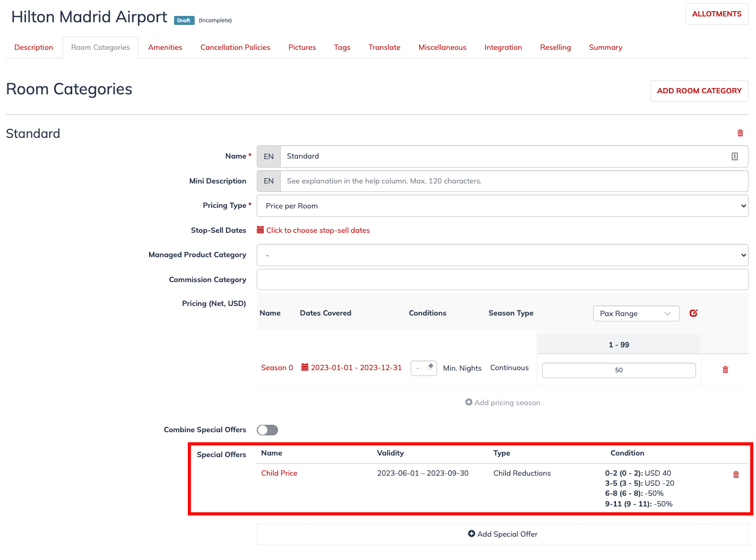Click the ALLOTMENTS button

[x=717, y=14]
